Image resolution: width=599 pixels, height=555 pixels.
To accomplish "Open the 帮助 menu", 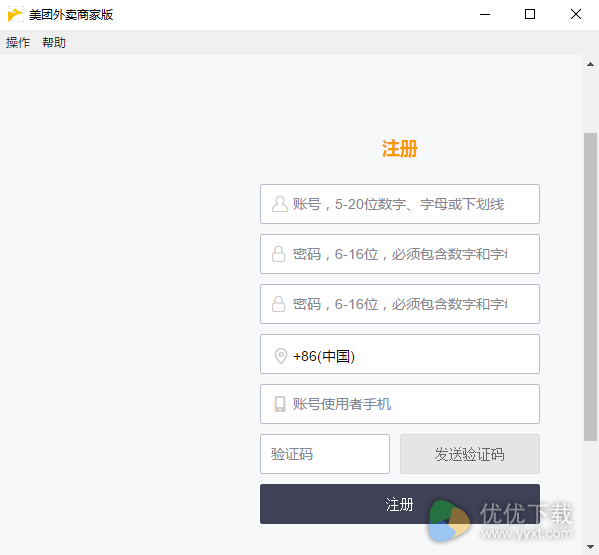I will click(54, 42).
